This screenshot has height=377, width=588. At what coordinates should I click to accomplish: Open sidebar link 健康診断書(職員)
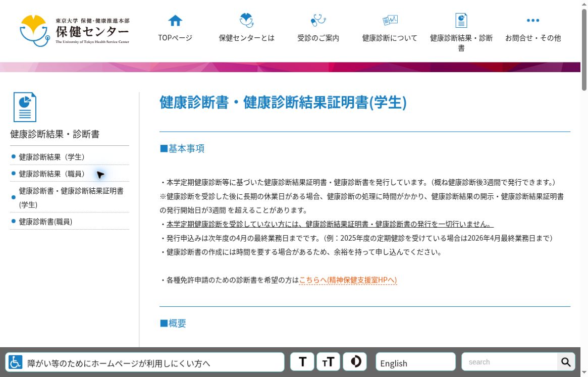[45, 222]
